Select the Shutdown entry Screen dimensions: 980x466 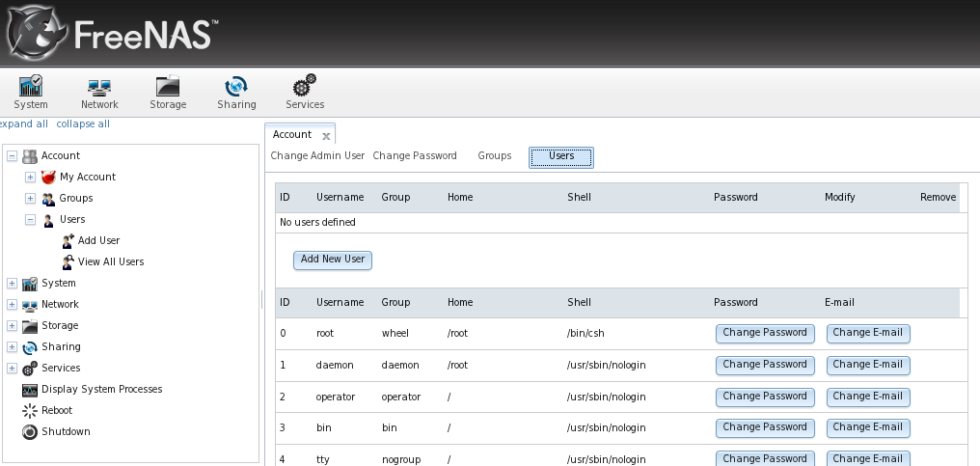66,432
